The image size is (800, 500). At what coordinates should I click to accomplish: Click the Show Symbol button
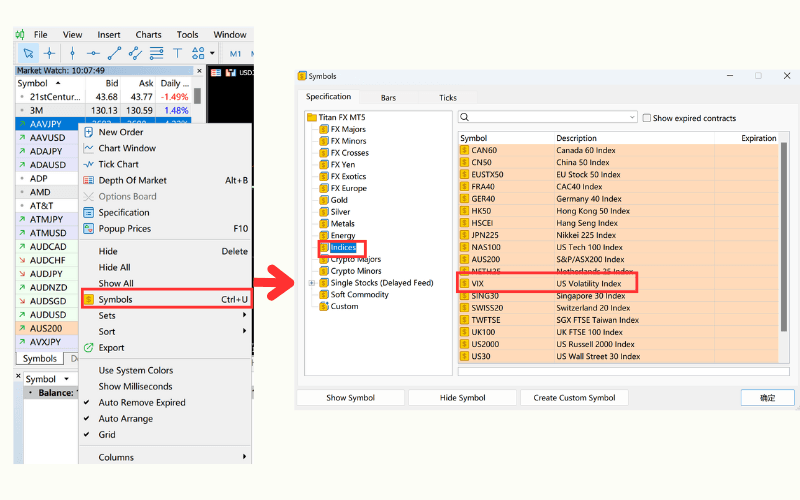coord(350,398)
